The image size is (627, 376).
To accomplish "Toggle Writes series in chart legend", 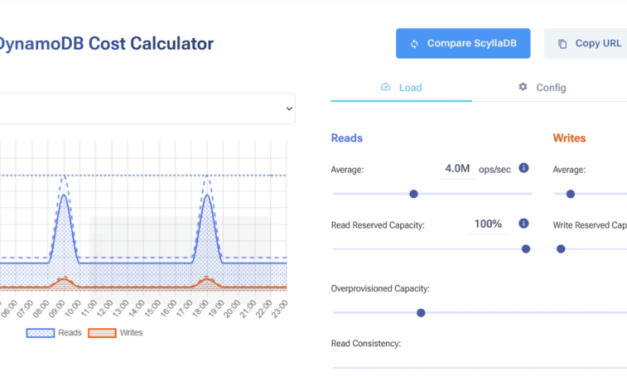I will coord(116,333).
